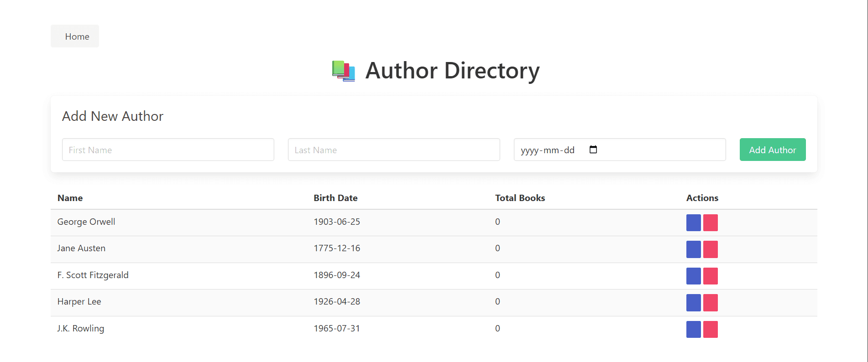Select the F. Scott Fitzgerald name cell
Screen dimensions: 868x362
[93, 275]
